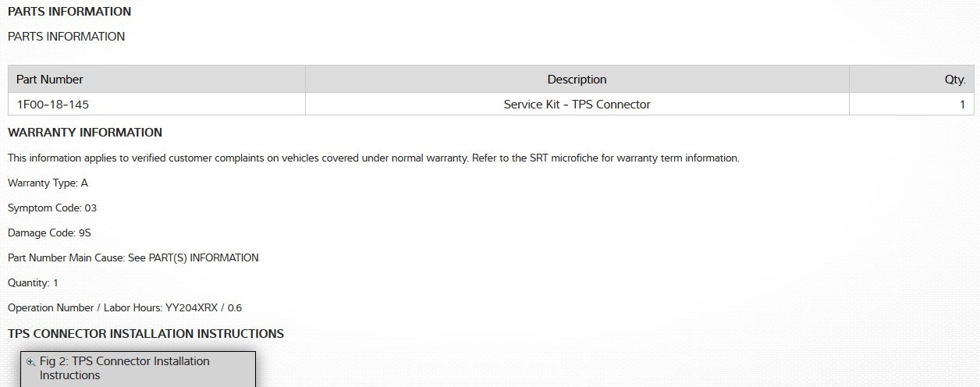This screenshot has width=980, height=387.
Task: Click the quantity value 1 in the table
Action: tap(962, 105)
